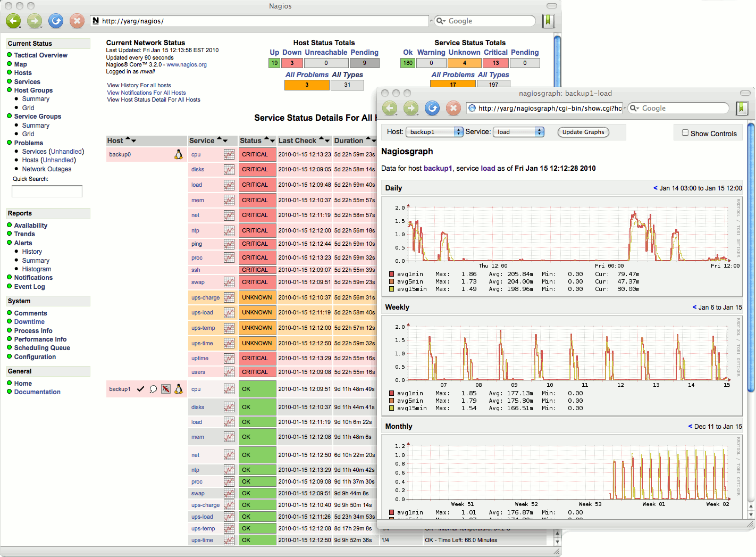
Task: Click the red Host Down count box
Action: tap(292, 63)
